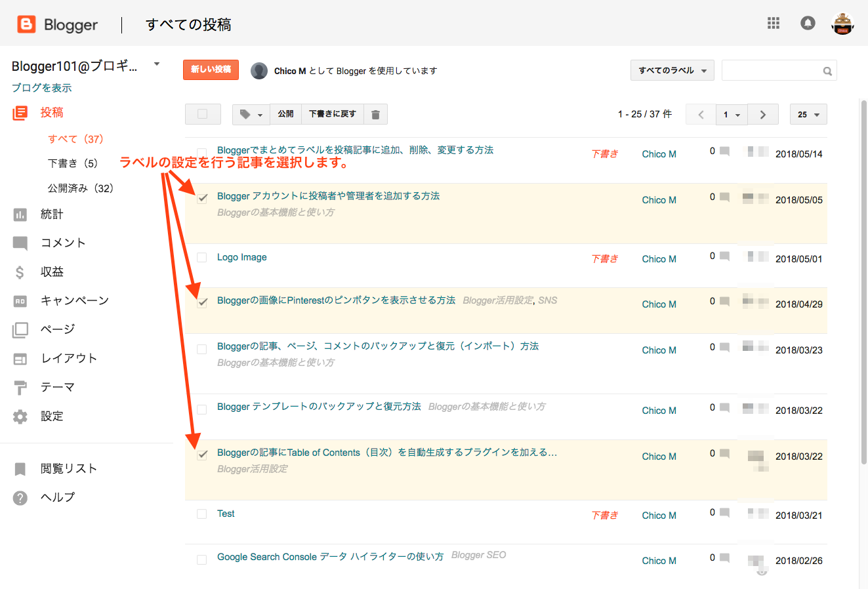Open the 25 posts per page dropdown
This screenshot has height=589, width=868.
(x=808, y=114)
